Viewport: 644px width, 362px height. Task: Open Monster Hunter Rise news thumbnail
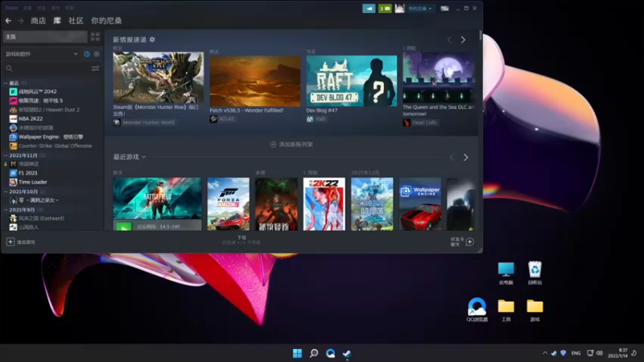tap(158, 77)
